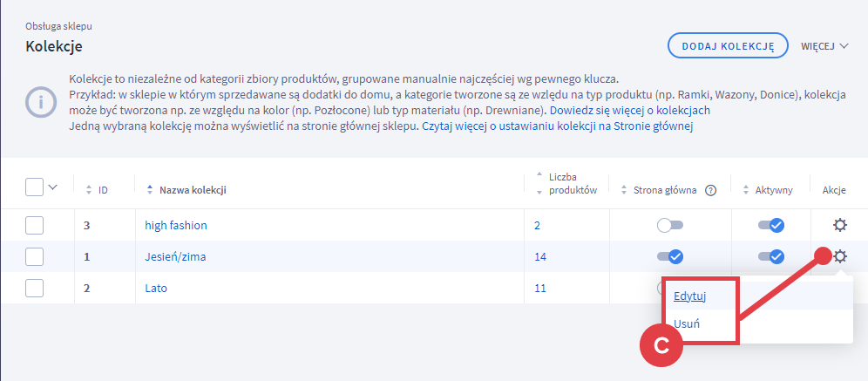Image resolution: width=868 pixels, height=381 pixels.
Task: Click the DODAJ KOLEKCJĘ button
Action: point(728,46)
